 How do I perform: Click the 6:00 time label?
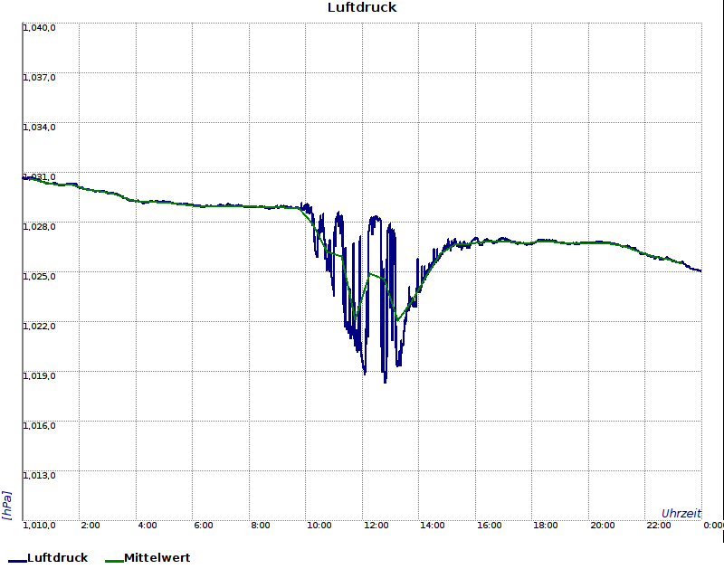point(203,526)
